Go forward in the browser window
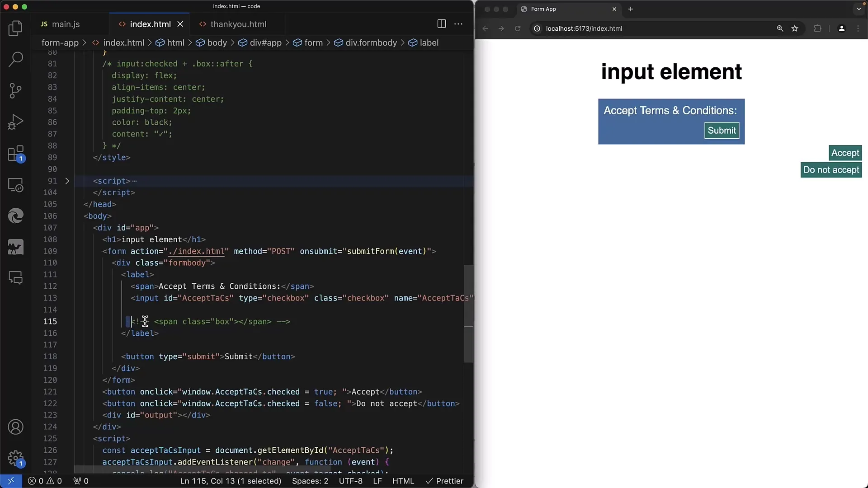 (501, 28)
